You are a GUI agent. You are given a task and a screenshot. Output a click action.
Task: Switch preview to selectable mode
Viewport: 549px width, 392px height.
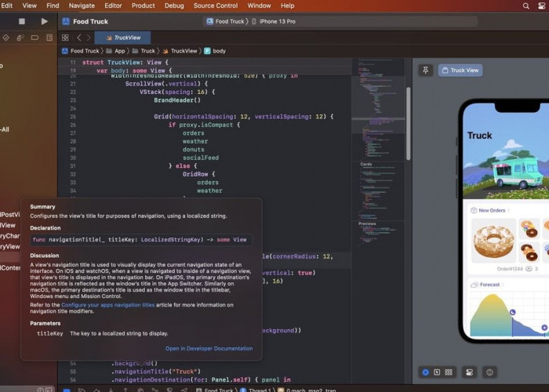pyautogui.click(x=437, y=372)
